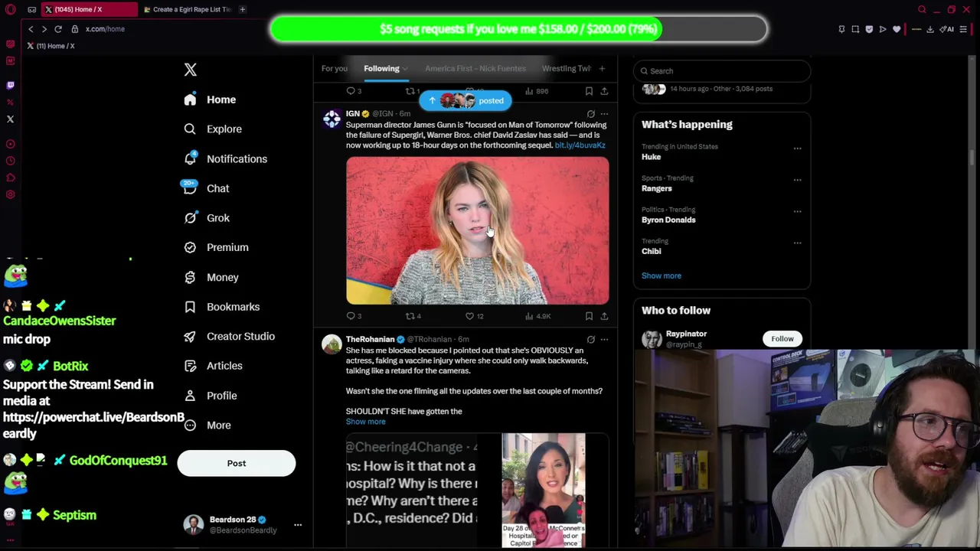Open the Beardson account switcher menu

coord(298,524)
